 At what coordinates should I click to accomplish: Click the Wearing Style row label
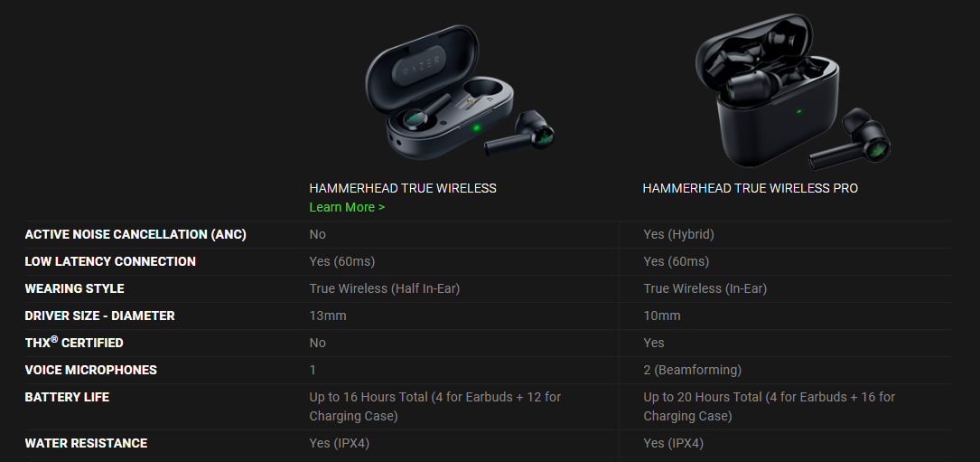pos(74,288)
